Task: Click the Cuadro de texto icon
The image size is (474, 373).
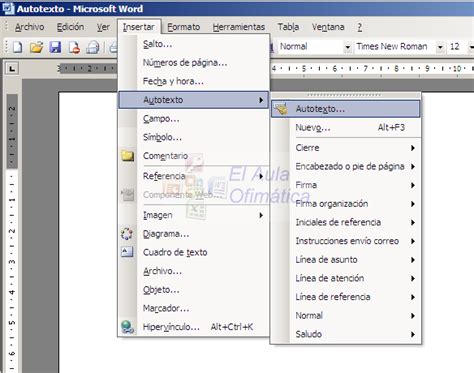Action: click(x=127, y=252)
